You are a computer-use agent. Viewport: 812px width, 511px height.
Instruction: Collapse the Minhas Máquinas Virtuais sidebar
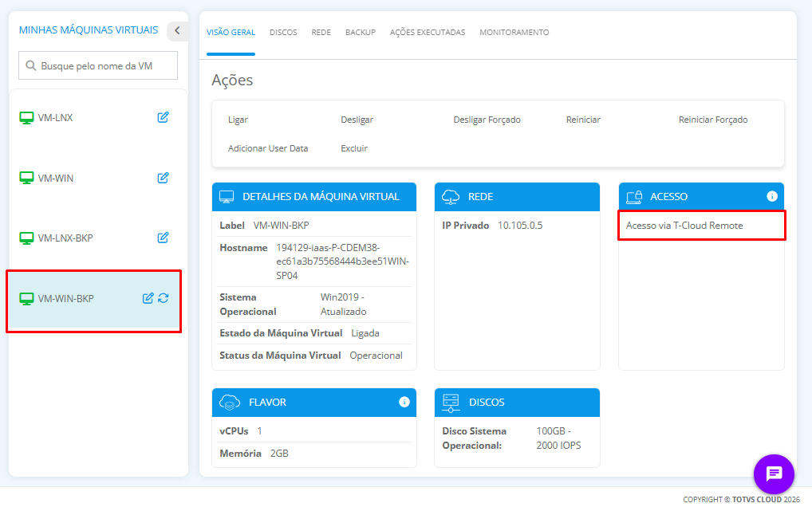click(x=177, y=30)
